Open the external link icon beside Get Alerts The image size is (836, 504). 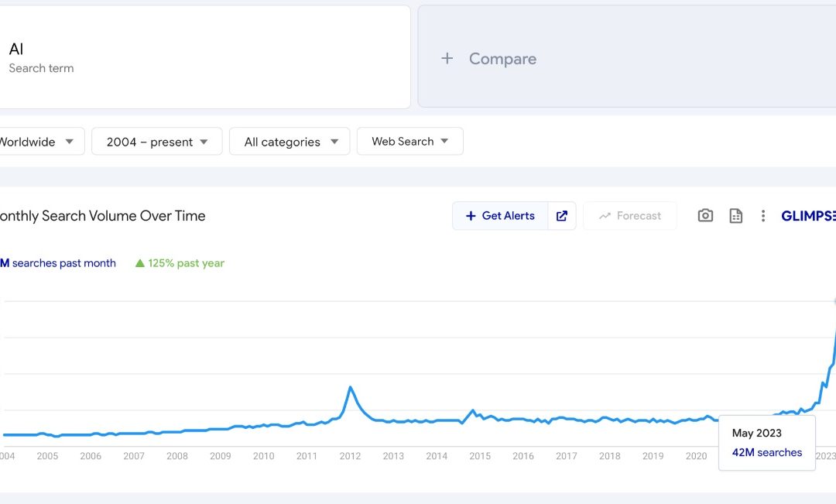click(562, 216)
